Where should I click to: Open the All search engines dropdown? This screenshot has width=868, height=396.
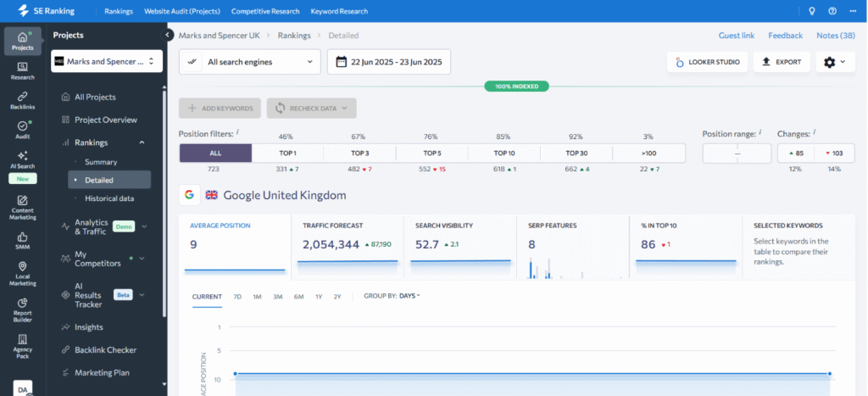pos(250,61)
